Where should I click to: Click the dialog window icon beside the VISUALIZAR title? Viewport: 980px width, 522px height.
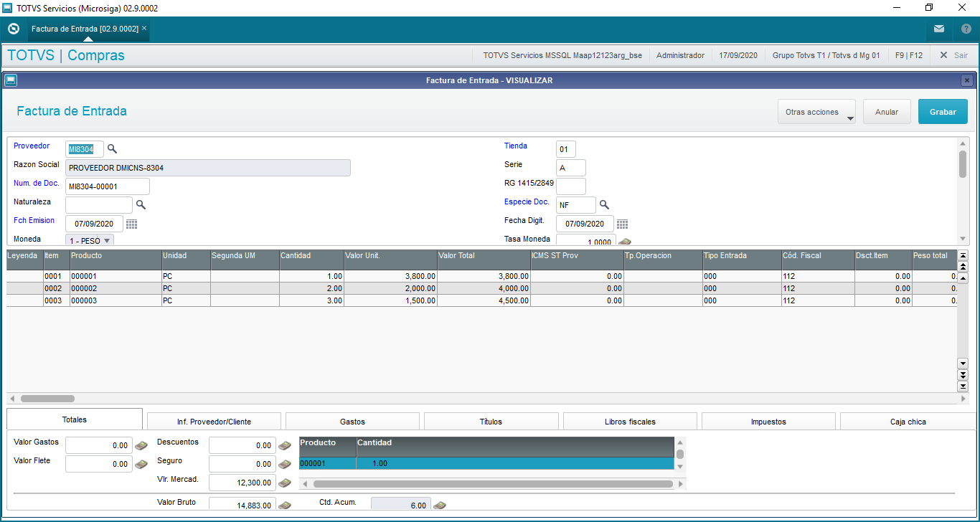tap(11, 80)
